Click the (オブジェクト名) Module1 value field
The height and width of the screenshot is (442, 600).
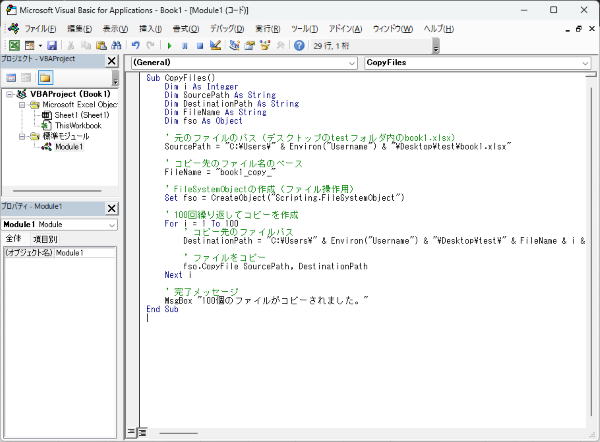click(x=85, y=253)
